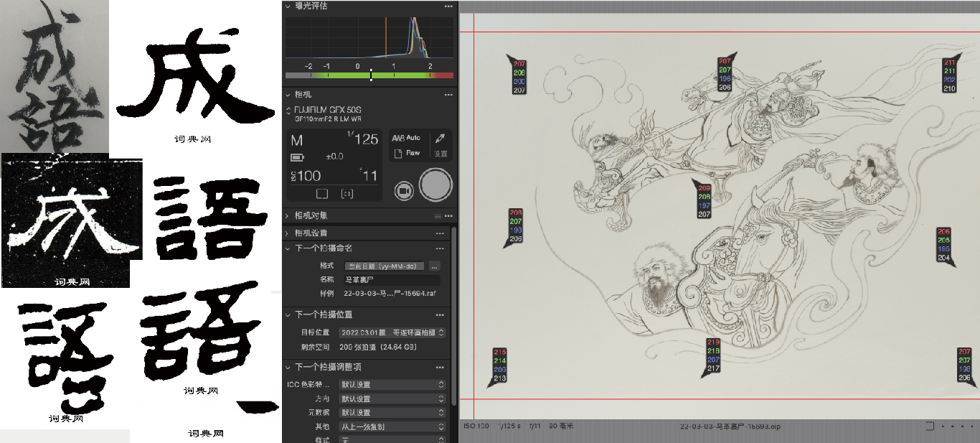The height and width of the screenshot is (443, 980).
Task: Click the list icon in 相机对焦 header
Action: coord(437,215)
